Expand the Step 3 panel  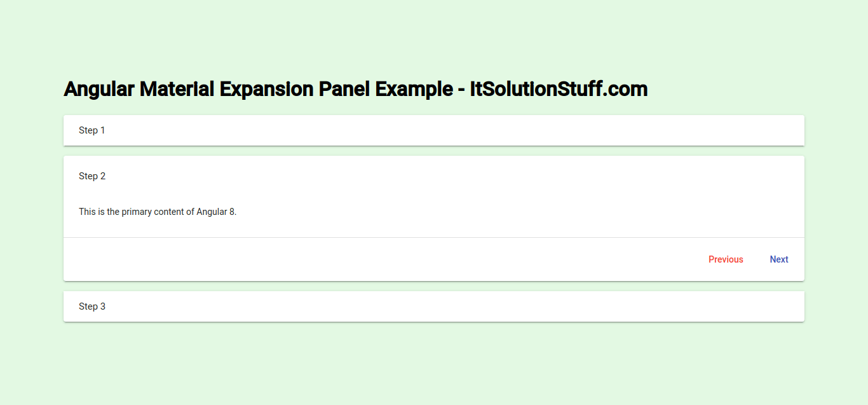coord(434,306)
